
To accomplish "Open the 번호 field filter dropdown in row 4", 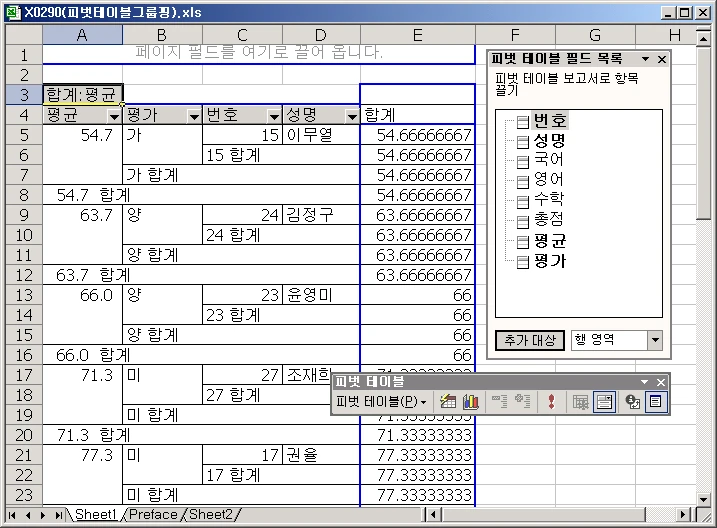I will click(x=274, y=117).
